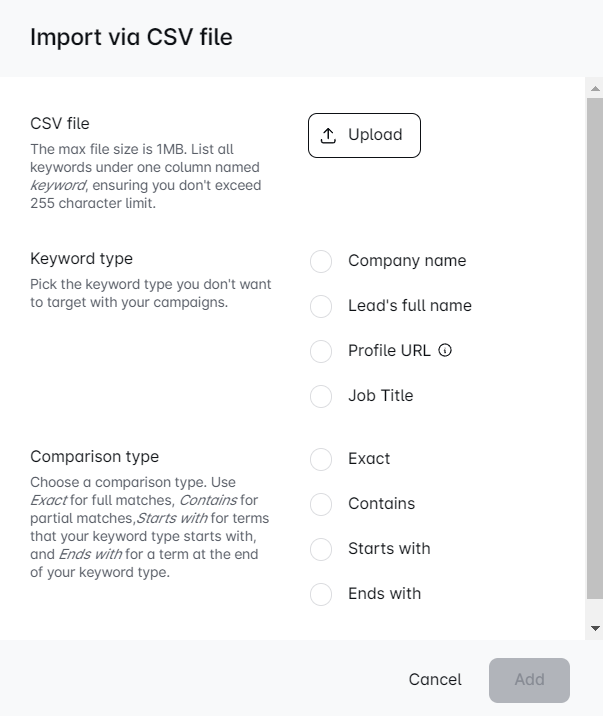Select the Company name keyword type

(321, 261)
